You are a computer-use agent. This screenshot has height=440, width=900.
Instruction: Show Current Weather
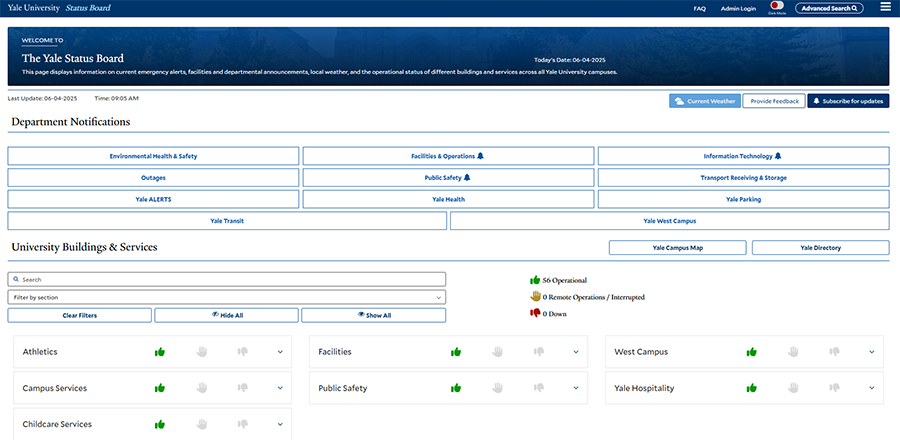point(704,101)
